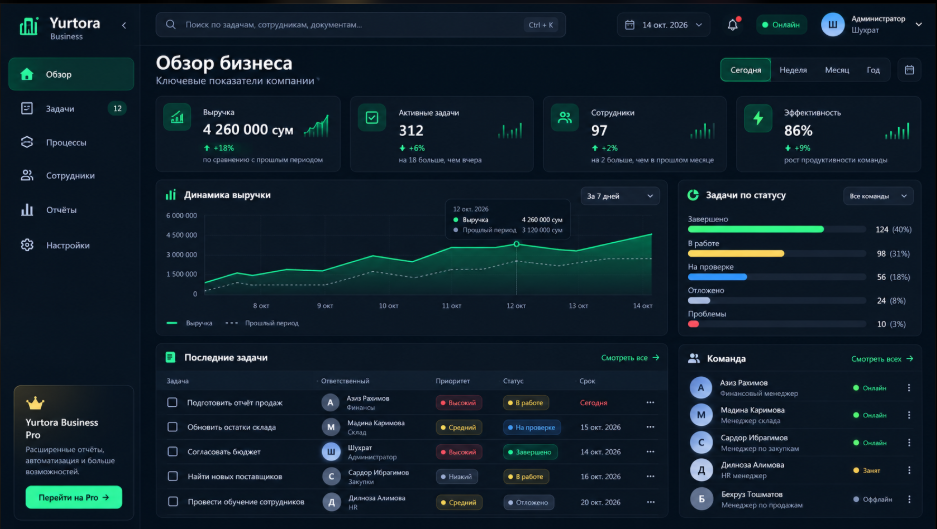Check the Подготовить отчёт продаж task checkbox

172,402
